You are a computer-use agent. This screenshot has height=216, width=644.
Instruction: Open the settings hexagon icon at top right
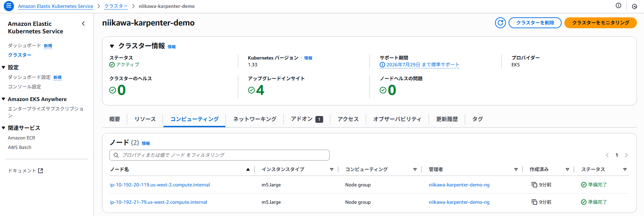(634, 6)
